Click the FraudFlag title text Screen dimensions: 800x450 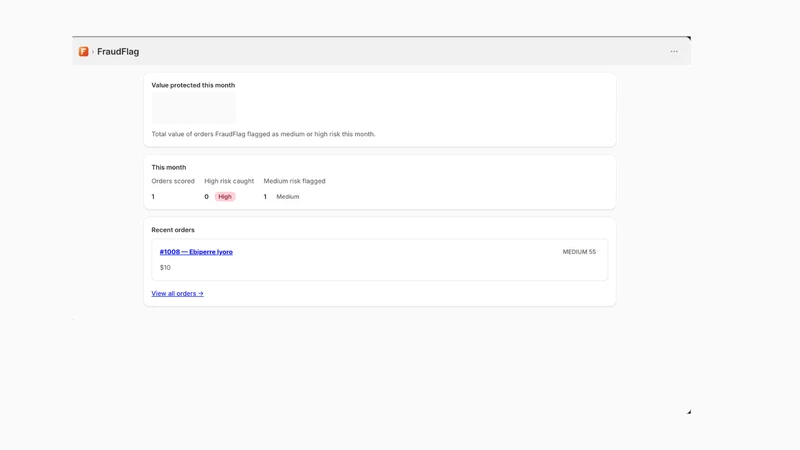click(x=118, y=52)
